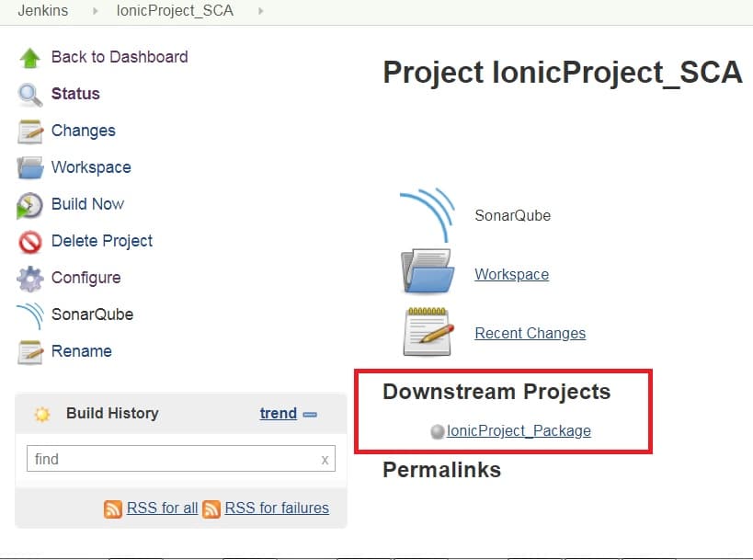Viewport: 753px width, 560px height.
Task: Click the gear Configure icon
Action: [x=29, y=279]
